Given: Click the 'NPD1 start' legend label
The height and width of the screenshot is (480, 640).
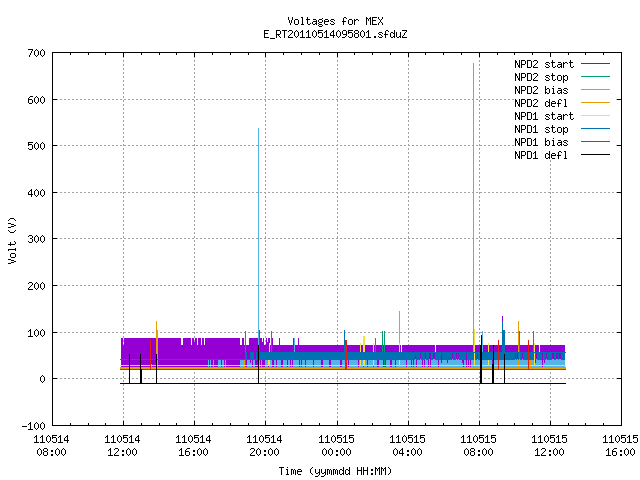Looking at the screenshot, I should click(x=544, y=116).
